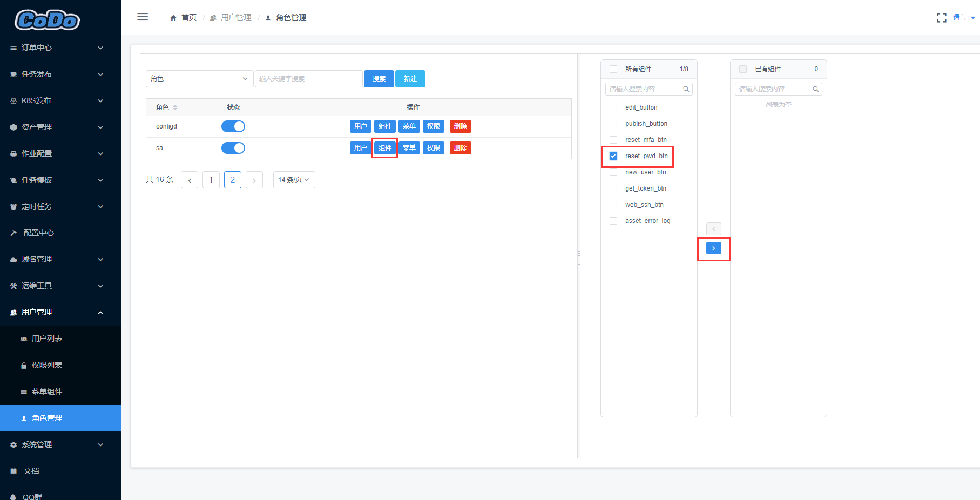Click the home icon in breadcrumb
This screenshot has width=980, height=500.
pos(173,18)
